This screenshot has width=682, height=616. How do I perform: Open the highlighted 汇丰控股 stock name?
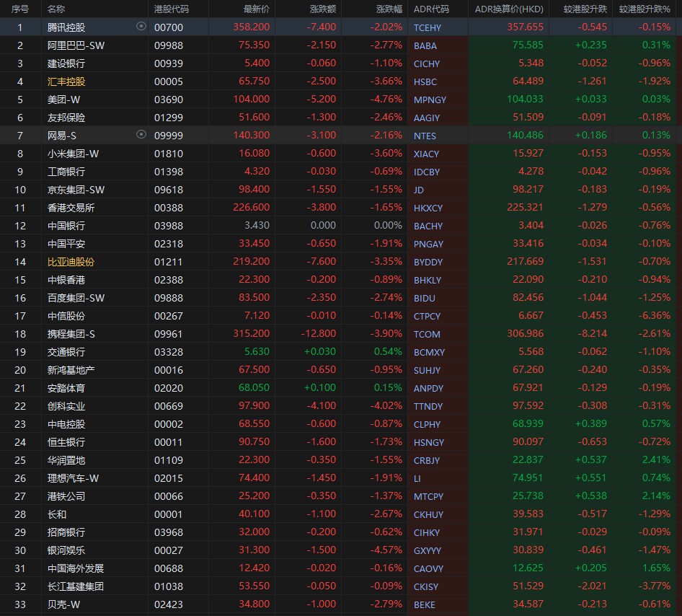[66, 82]
